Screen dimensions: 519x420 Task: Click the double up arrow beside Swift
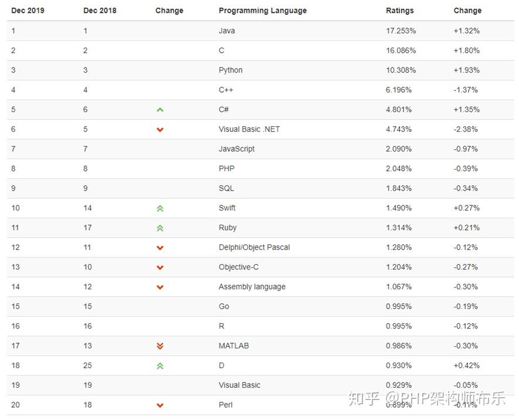(160, 208)
